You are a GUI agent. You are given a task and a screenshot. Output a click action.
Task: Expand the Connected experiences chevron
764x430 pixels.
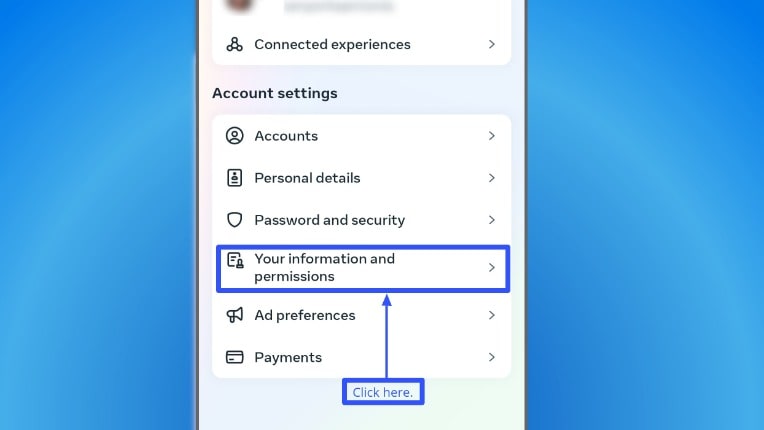click(x=491, y=44)
